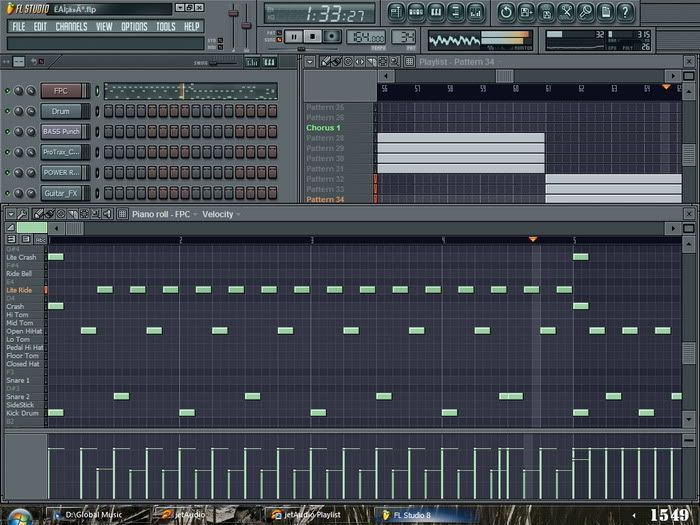Toggle the Drum channel select LED
The height and width of the screenshot is (525, 700).
[x=97, y=111]
